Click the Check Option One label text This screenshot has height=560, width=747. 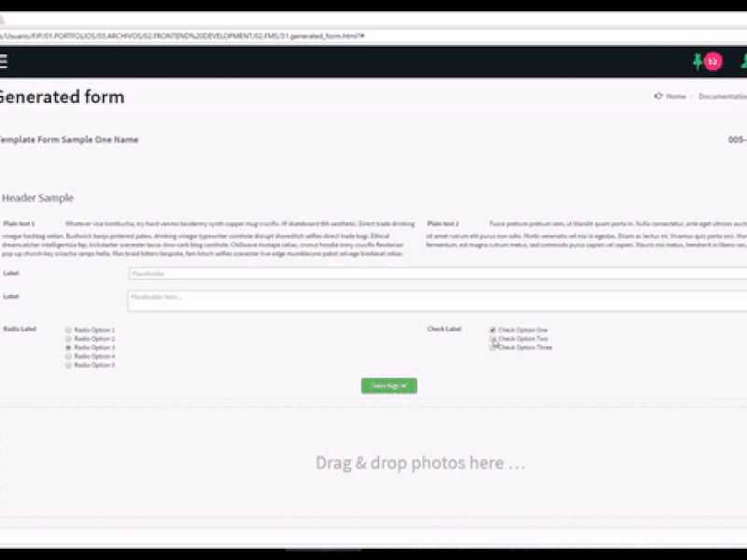(523, 330)
